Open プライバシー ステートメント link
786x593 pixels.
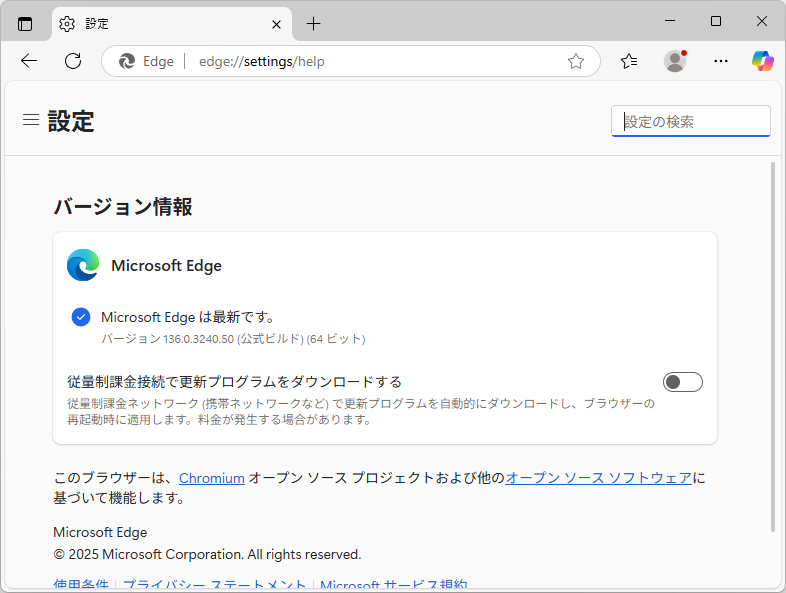(215, 585)
